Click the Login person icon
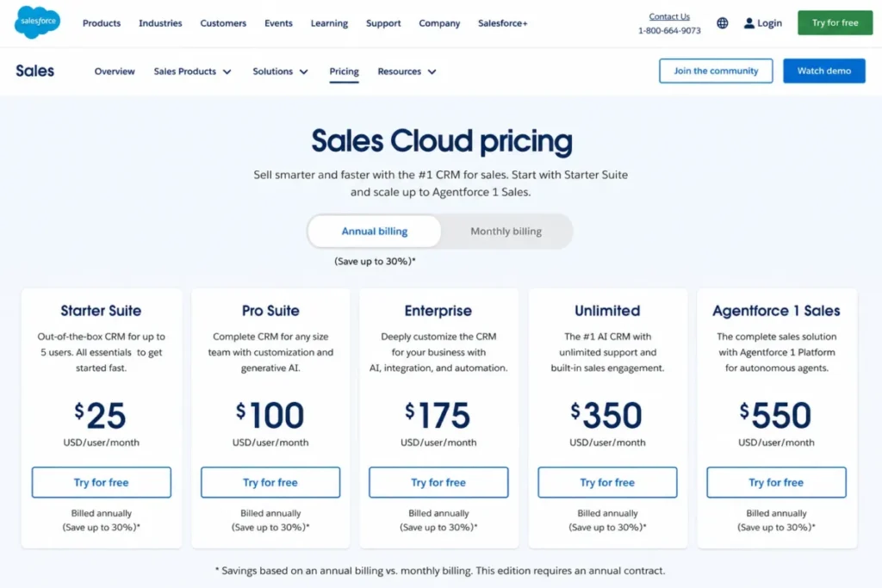882x588 pixels. (748, 23)
